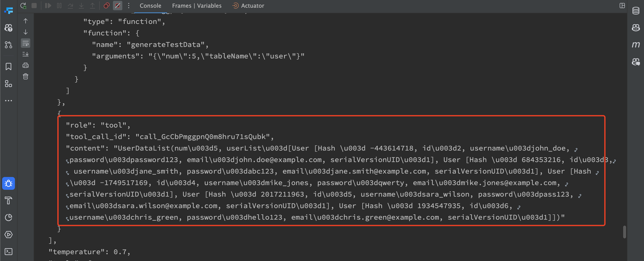Viewport: 644px width, 261px height.
Task: Click the "role": "tool" line
Action: (x=98, y=125)
